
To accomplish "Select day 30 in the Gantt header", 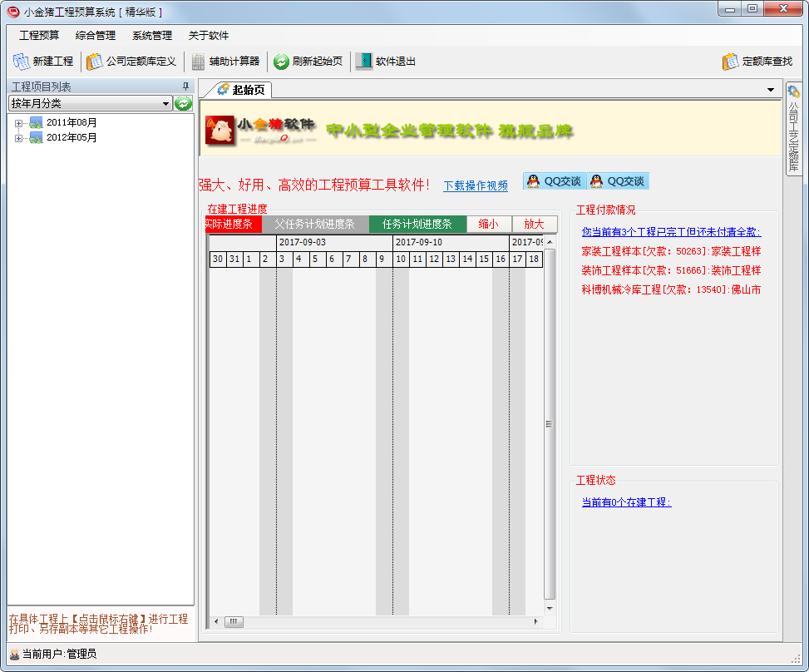I will coord(218,259).
